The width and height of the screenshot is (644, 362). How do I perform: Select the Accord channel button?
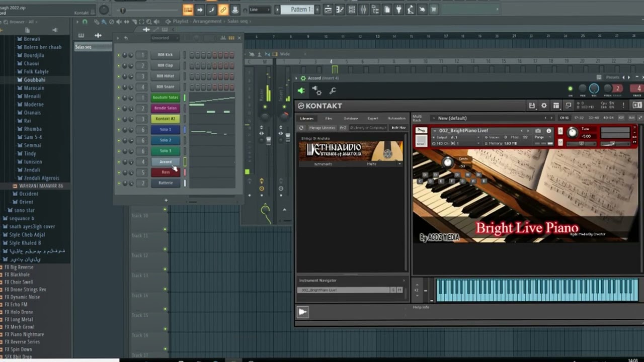[x=166, y=162]
